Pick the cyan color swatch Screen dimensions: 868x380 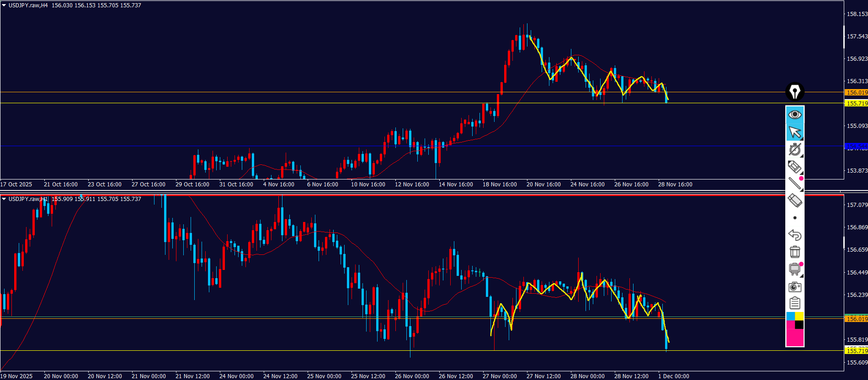pyautogui.click(x=790, y=316)
